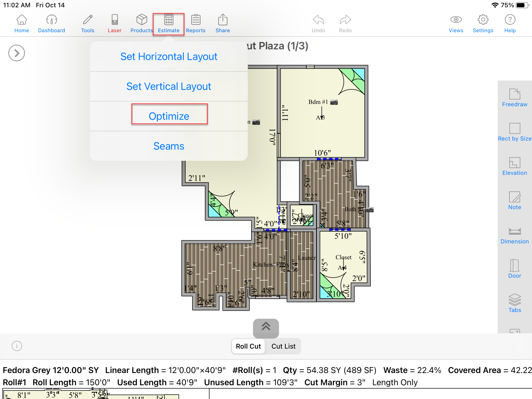Open the Products box icon
The image size is (532, 399).
pyautogui.click(x=142, y=24)
